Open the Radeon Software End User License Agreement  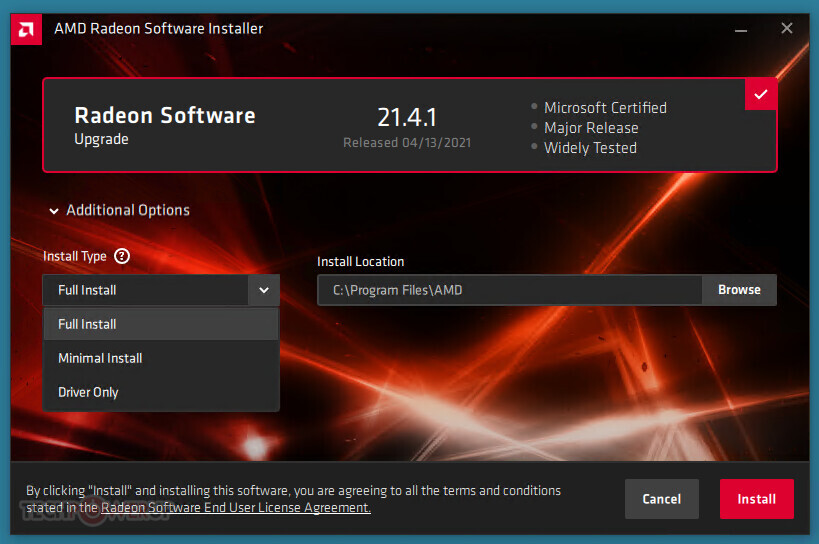click(x=236, y=507)
